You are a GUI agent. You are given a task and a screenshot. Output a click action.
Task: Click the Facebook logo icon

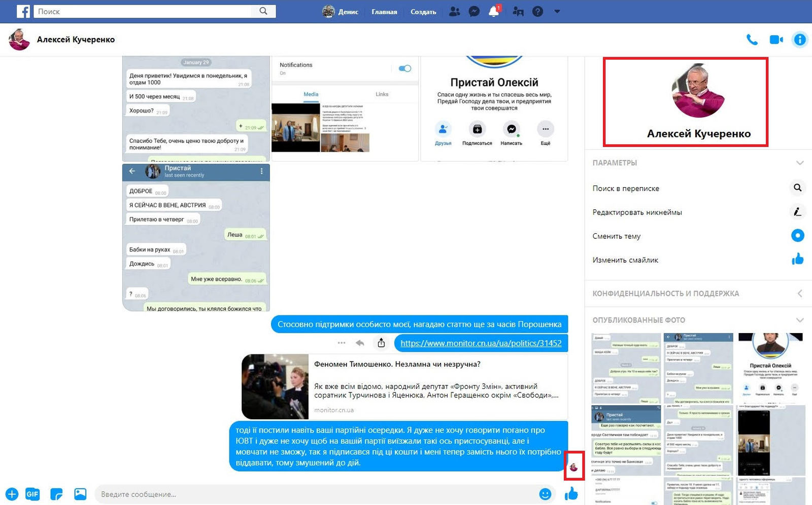(23, 11)
